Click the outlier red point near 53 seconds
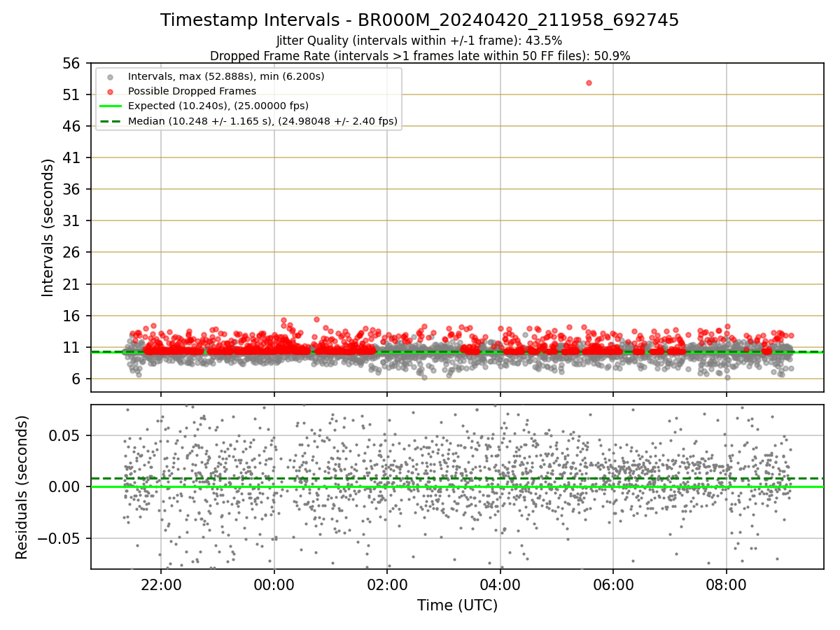Image resolution: width=840 pixels, height=630 pixels. coord(589,83)
